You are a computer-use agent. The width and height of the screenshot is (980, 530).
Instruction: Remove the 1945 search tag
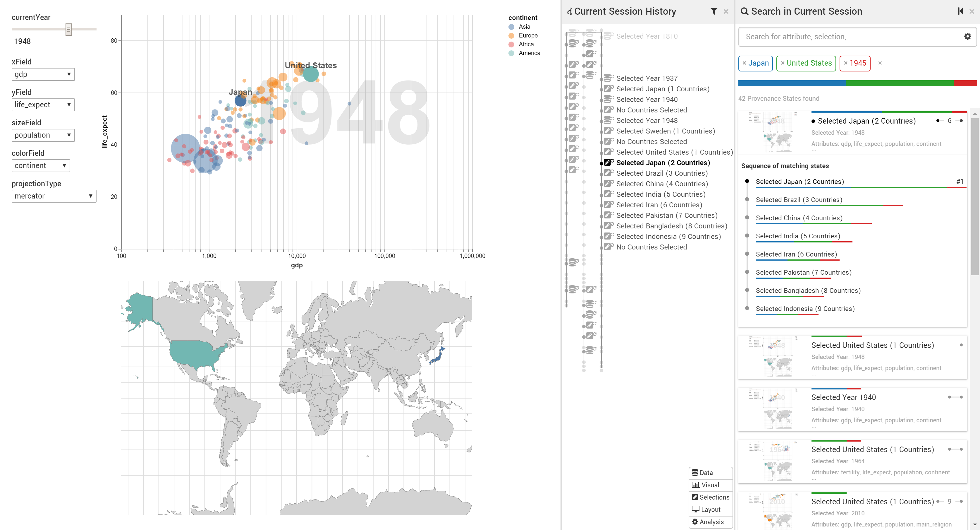tap(846, 63)
